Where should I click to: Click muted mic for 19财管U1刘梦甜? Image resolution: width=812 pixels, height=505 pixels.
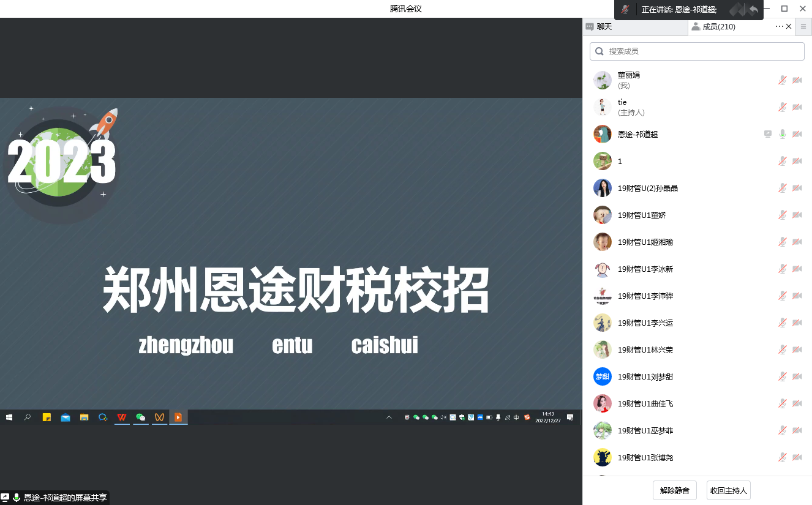pyautogui.click(x=782, y=376)
